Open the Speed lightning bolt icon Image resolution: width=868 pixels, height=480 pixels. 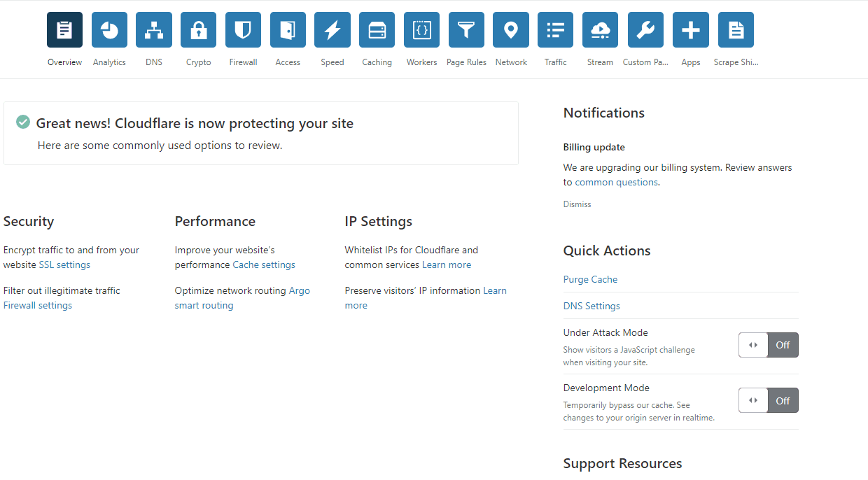(x=332, y=30)
